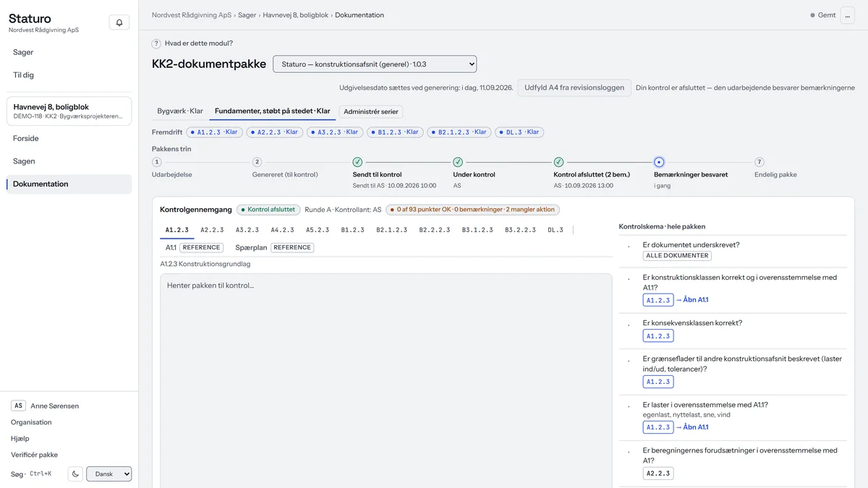The width and height of the screenshot is (868, 488).
Task: Open the KK2 template dropdown for konstruktionsafsnit
Action: pyautogui.click(x=375, y=64)
